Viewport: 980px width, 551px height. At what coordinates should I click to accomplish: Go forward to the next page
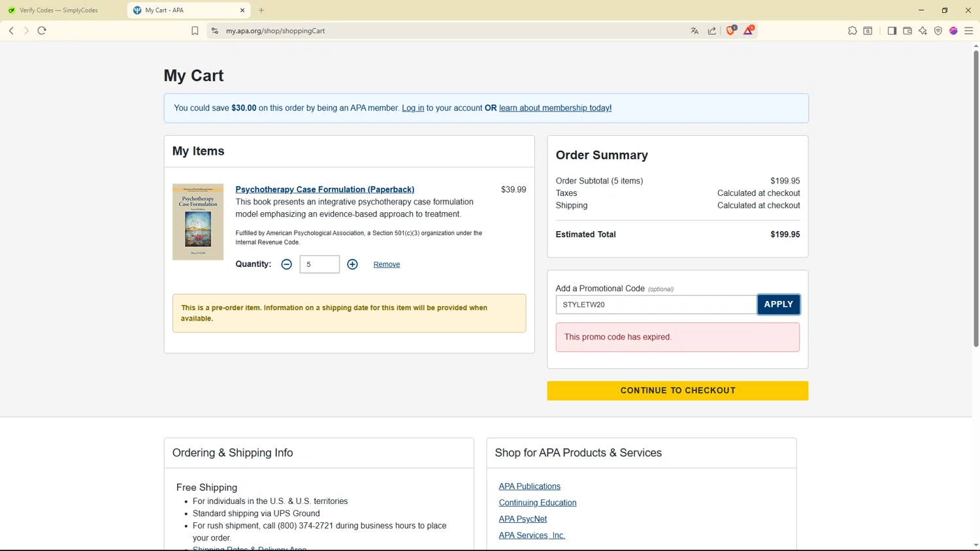point(26,31)
